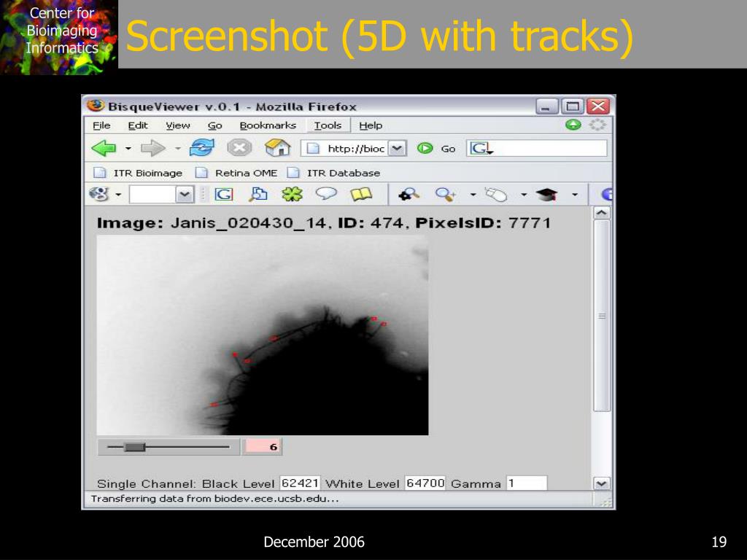The image size is (747, 560).
Task: Open the ITR Bioimage bookmark
Action: 138,173
